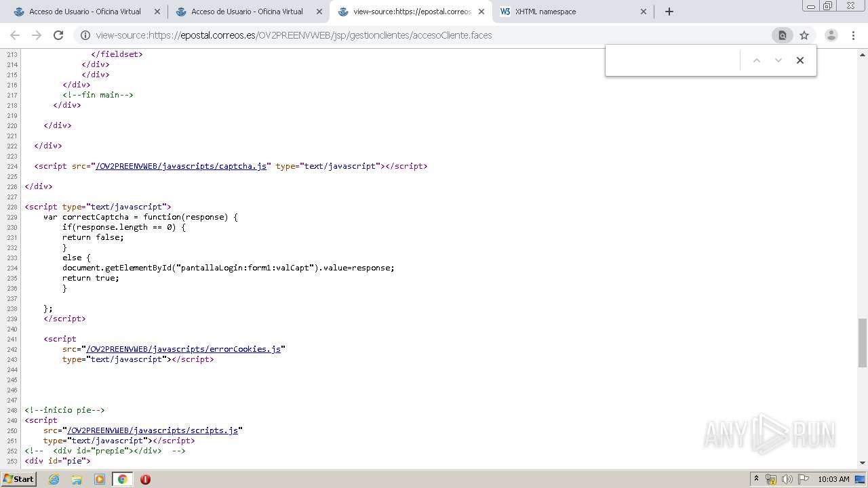Click the red stop-sign taskbar icon
Image resolution: width=868 pixels, height=488 pixels.
coord(145,479)
